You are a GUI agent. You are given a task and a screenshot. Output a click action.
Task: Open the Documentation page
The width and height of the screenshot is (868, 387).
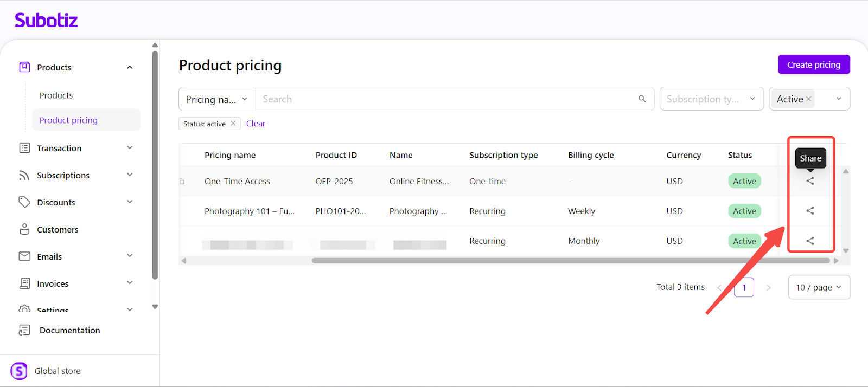coord(69,330)
